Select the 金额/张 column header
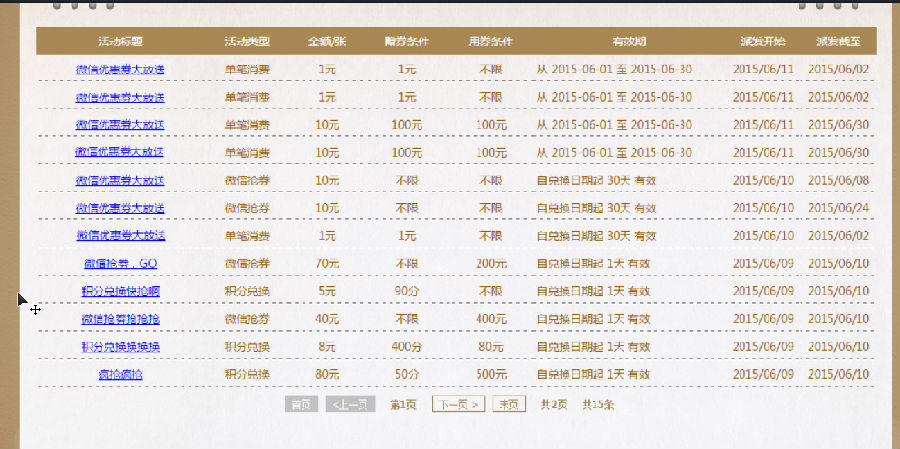The width and height of the screenshot is (900, 449). point(327,42)
